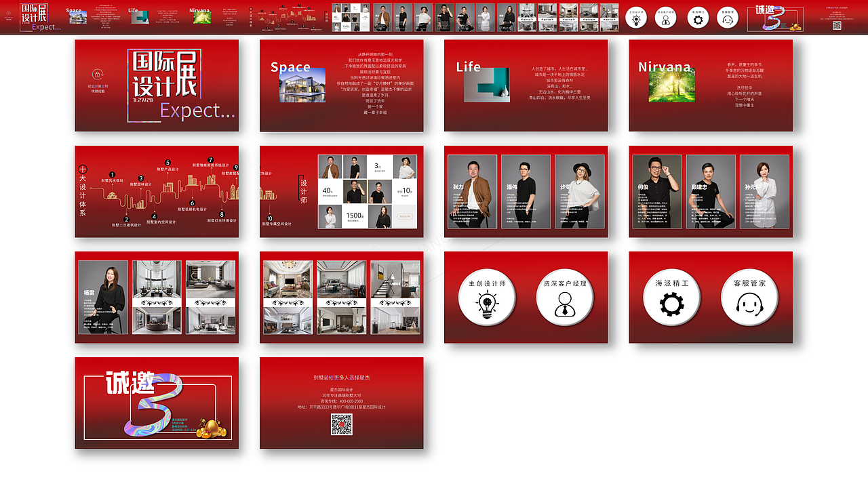Image resolution: width=868 pixels, height=488 pixels.
Task: Select the large portrait card of 张力
Action: [x=472, y=192]
